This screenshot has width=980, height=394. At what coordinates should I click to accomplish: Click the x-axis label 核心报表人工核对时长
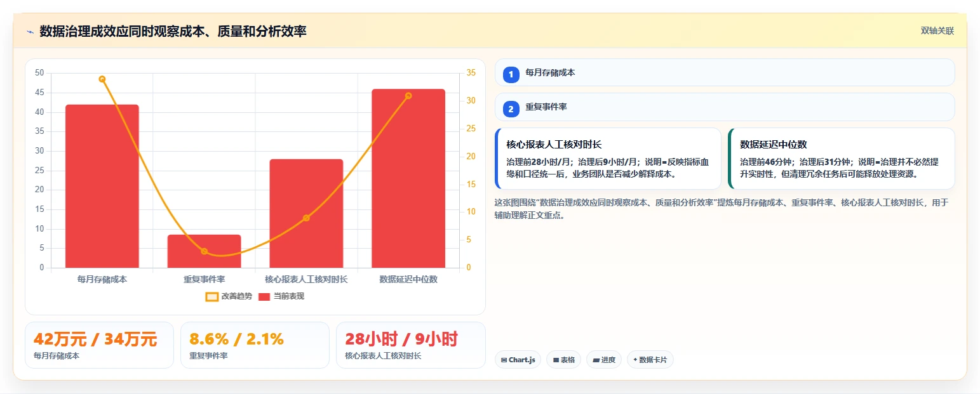[306, 279]
